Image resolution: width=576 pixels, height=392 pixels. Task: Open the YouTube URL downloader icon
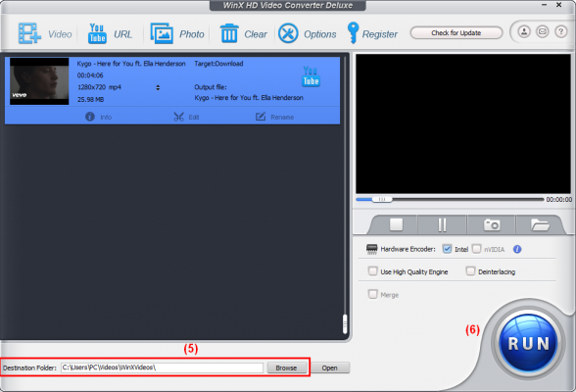point(97,33)
